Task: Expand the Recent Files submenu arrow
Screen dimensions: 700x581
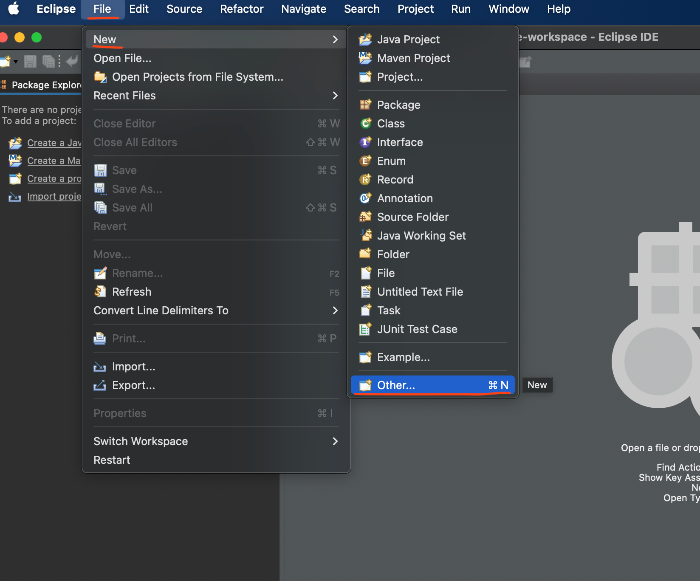Action: tap(335, 96)
